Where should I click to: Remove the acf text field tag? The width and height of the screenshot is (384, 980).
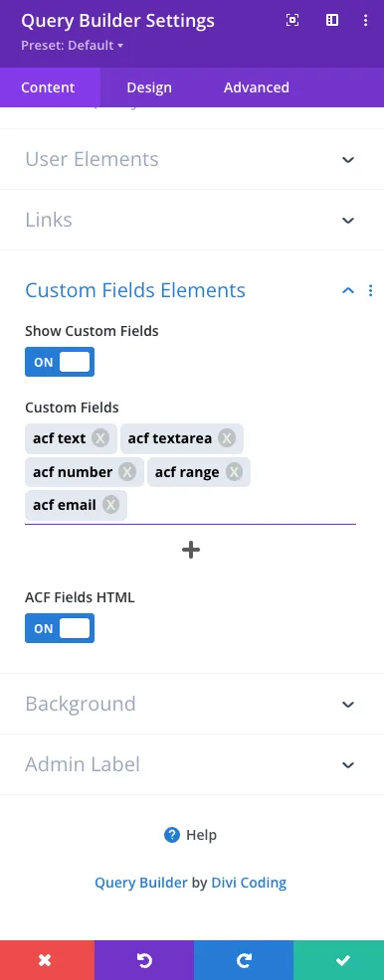tap(100, 438)
